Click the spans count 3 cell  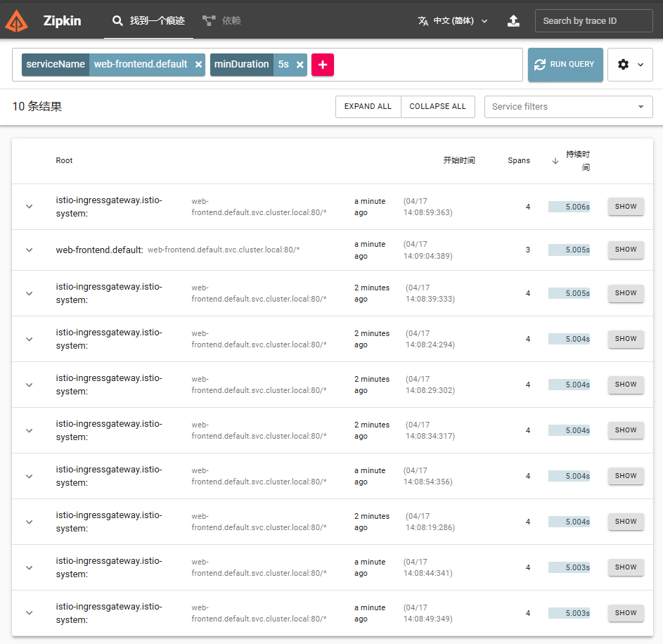(528, 250)
